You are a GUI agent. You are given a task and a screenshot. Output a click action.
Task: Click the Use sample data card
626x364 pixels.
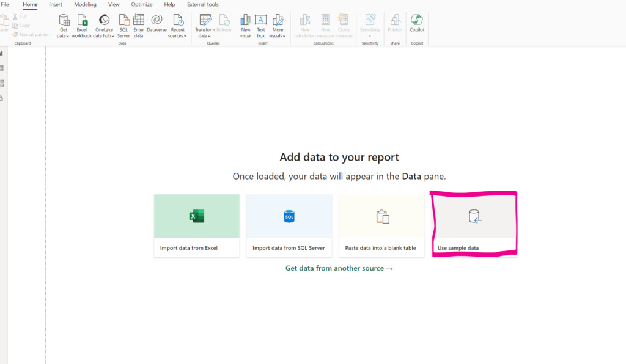474,225
